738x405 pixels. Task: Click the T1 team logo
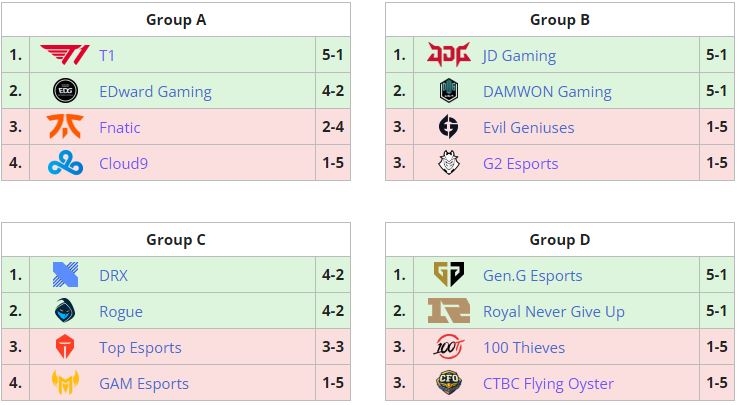[x=65, y=55]
